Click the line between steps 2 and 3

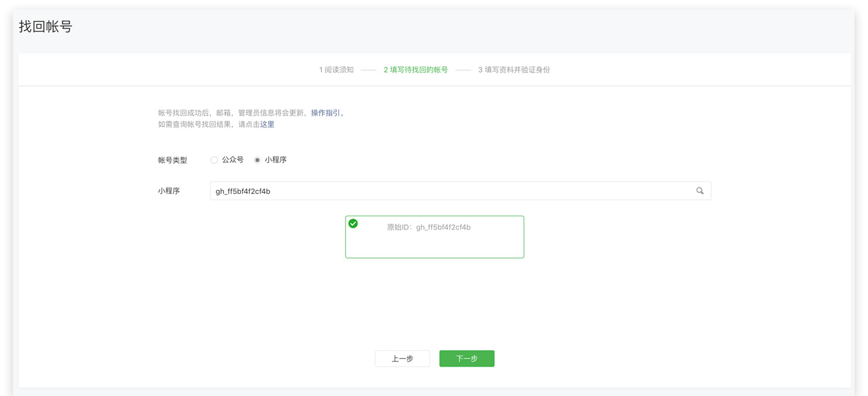pos(463,70)
